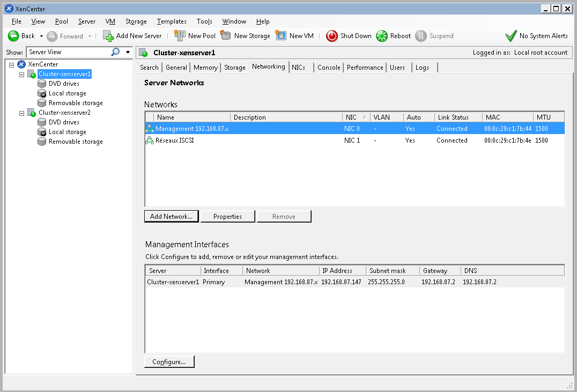Open the No System Alerts checkmark
This screenshot has height=392, width=577.
[x=511, y=36]
